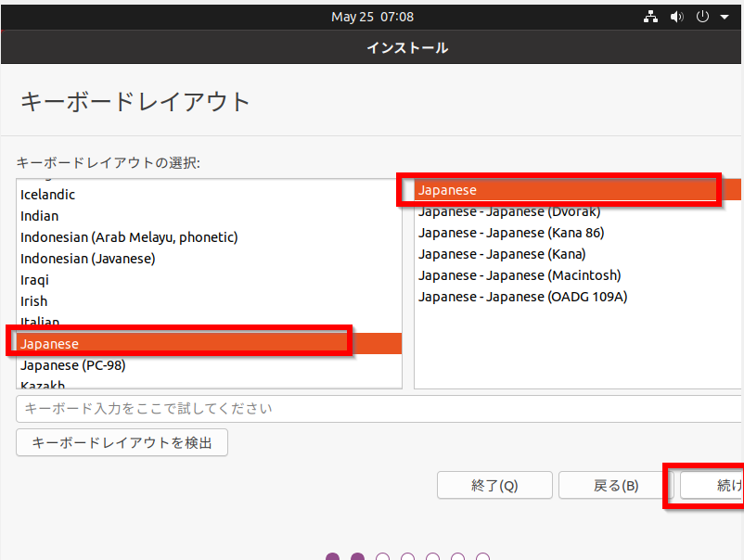Click the 戻る(B) back button
This screenshot has width=744, height=560.
616,486
